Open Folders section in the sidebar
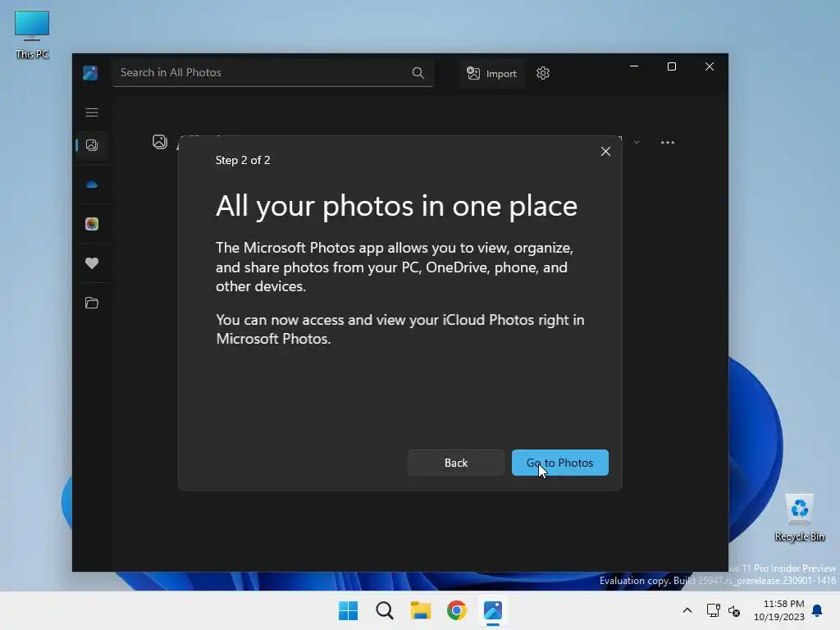Image resolution: width=840 pixels, height=630 pixels. pos(92,303)
